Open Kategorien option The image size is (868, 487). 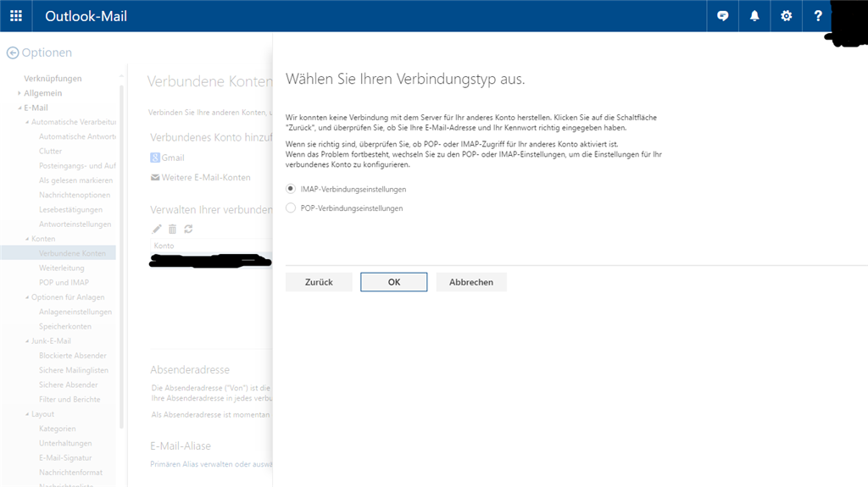(x=58, y=429)
